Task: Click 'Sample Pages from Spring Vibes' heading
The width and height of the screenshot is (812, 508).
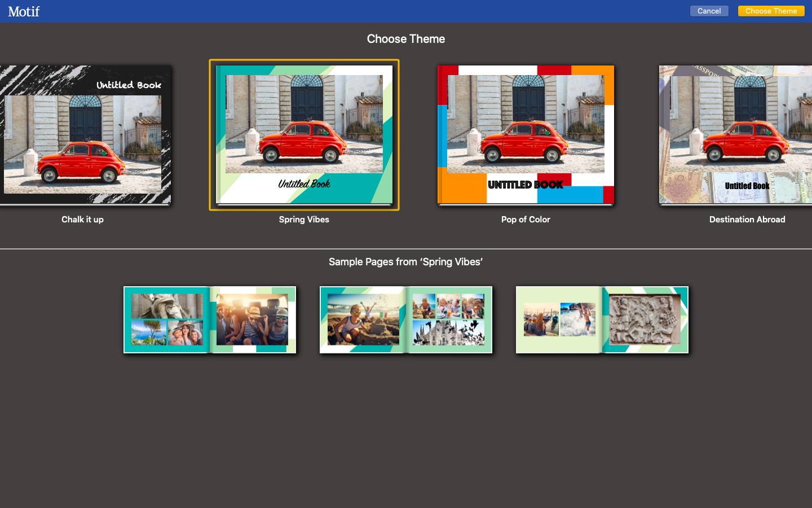Action: click(405, 262)
